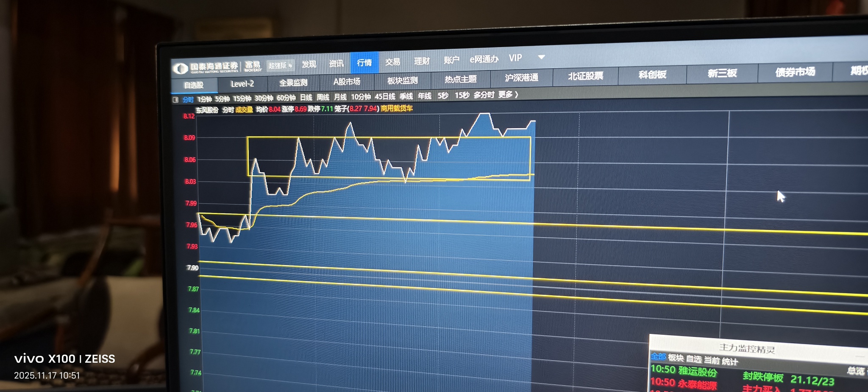
Task: Open the VIP menu
Action: point(515,58)
